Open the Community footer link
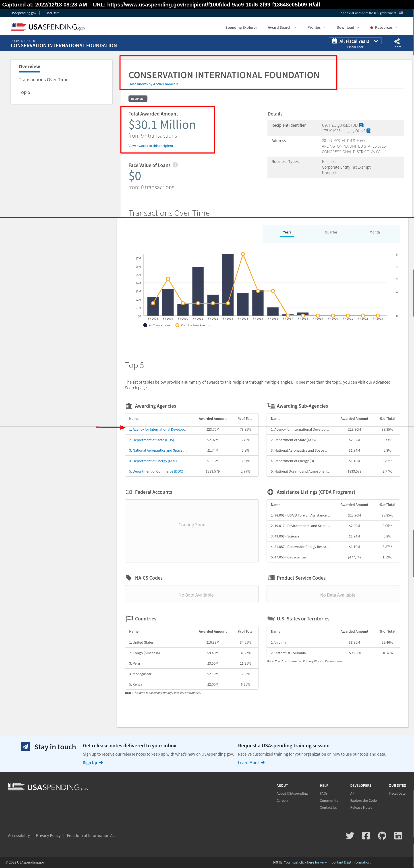This screenshot has width=414, height=868. 329,800
